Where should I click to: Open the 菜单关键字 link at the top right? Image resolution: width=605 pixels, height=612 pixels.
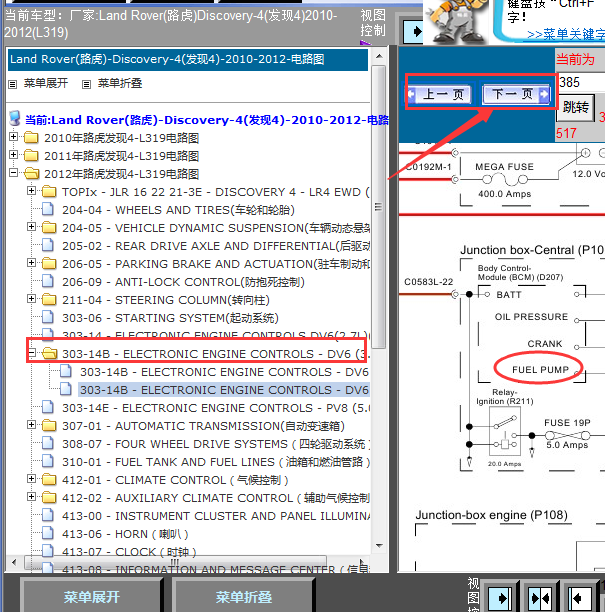(x=566, y=34)
